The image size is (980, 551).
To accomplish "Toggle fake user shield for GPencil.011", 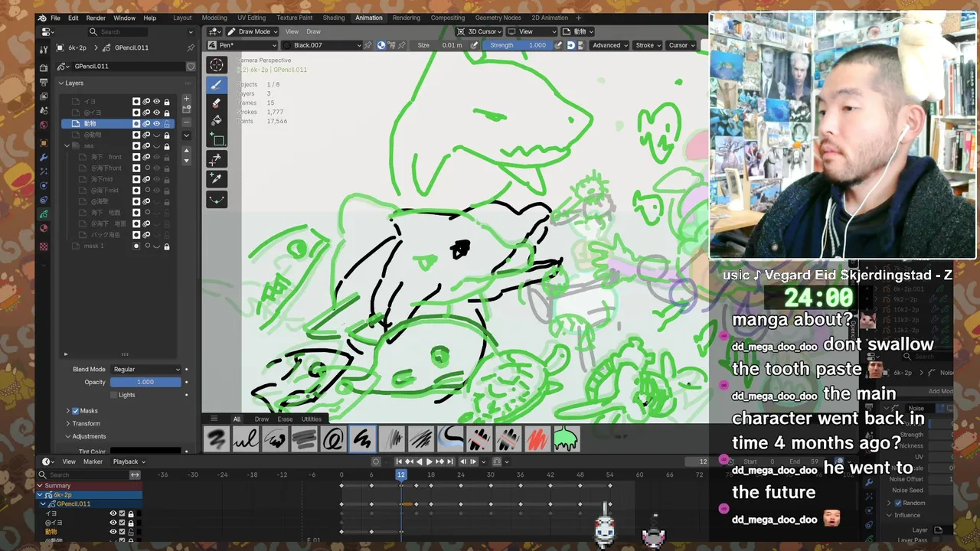I will pyautogui.click(x=191, y=67).
